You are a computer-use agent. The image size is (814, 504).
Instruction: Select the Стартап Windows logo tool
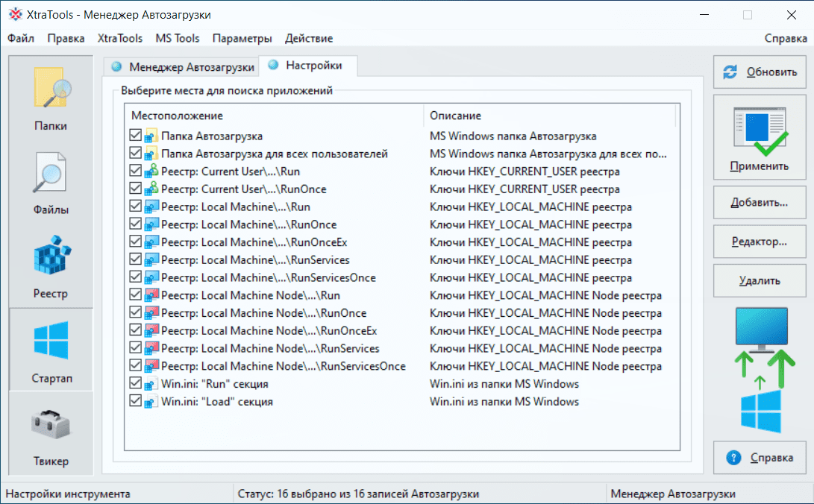[51, 350]
